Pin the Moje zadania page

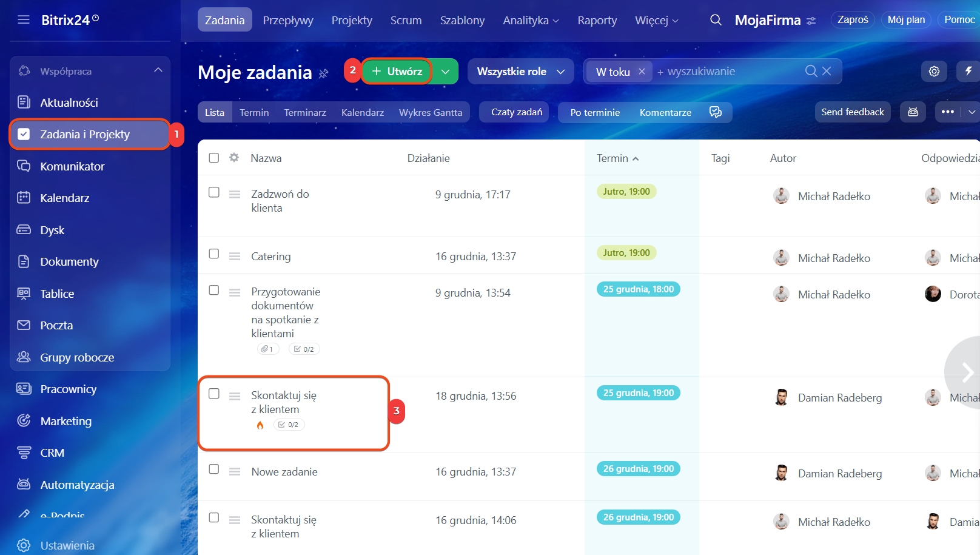coord(324,73)
